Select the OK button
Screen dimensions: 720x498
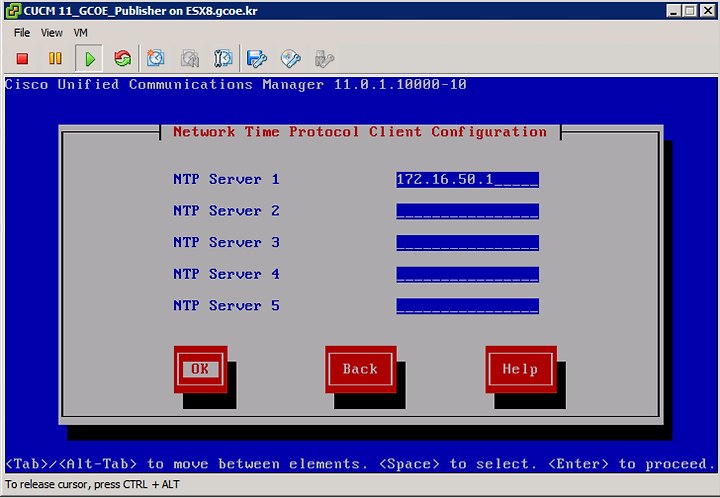tap(201, 369)
